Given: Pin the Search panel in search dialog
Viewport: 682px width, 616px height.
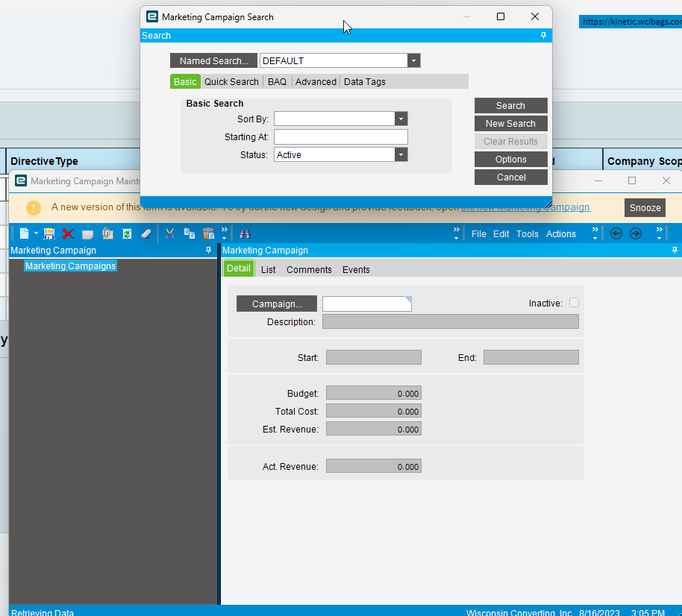Looking at the screenshot, I should pyautogui.click(x=543, y=35).
